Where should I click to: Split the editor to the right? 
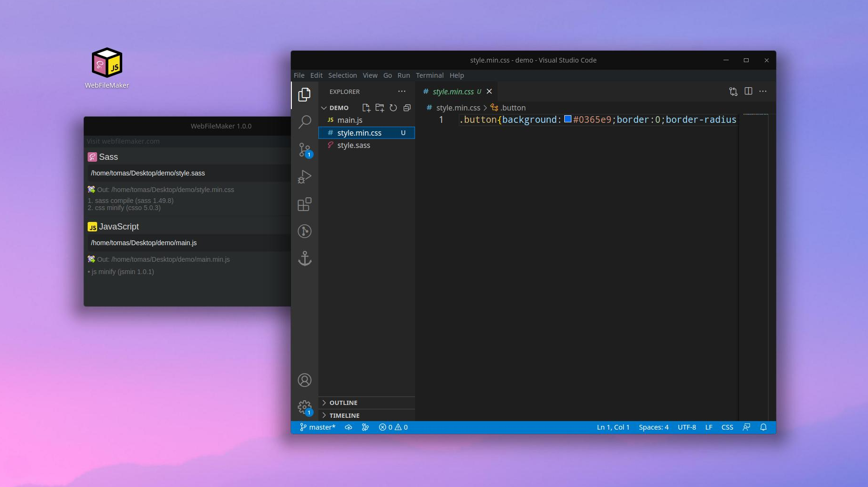749,91
